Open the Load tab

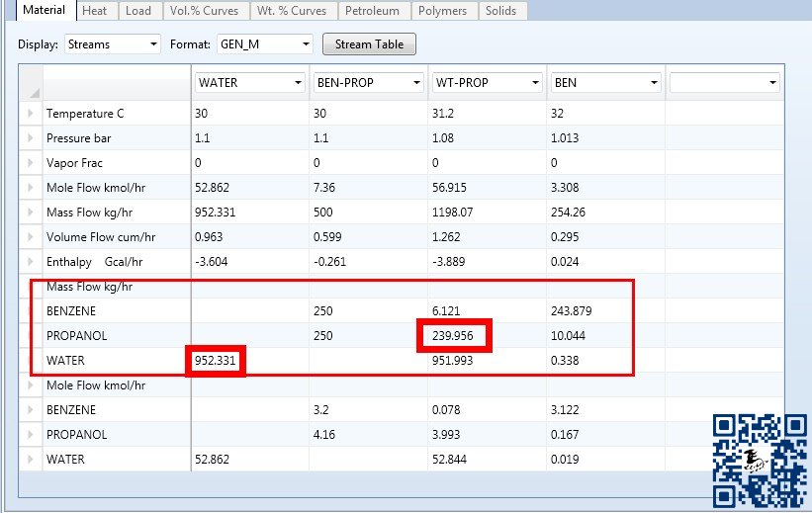coord(138,11)
